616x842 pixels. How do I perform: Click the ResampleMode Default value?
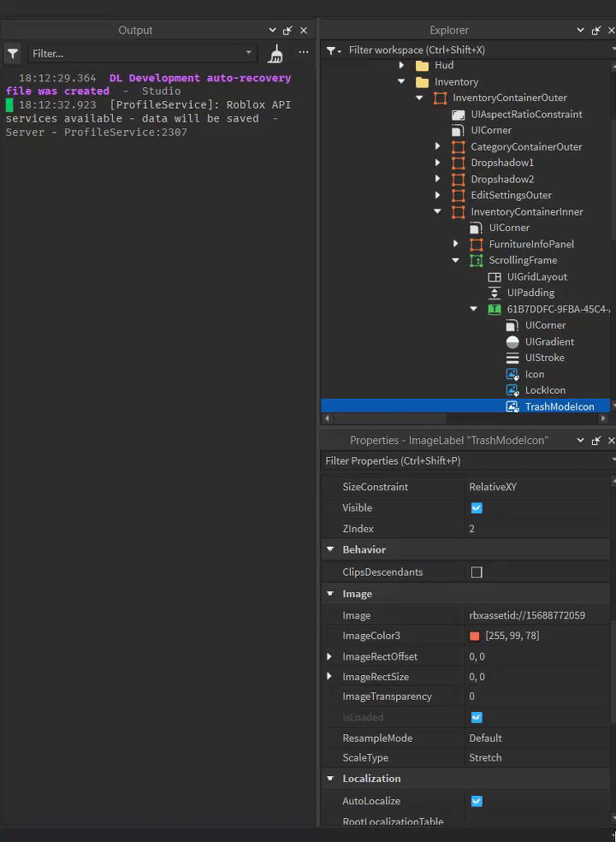tap(538, 738)
